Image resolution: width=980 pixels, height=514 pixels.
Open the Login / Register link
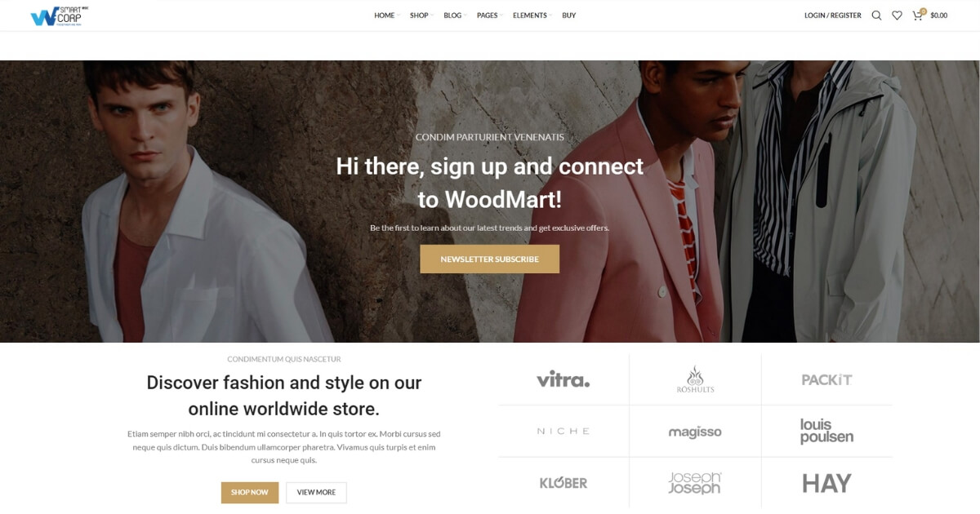pos(832,16)
